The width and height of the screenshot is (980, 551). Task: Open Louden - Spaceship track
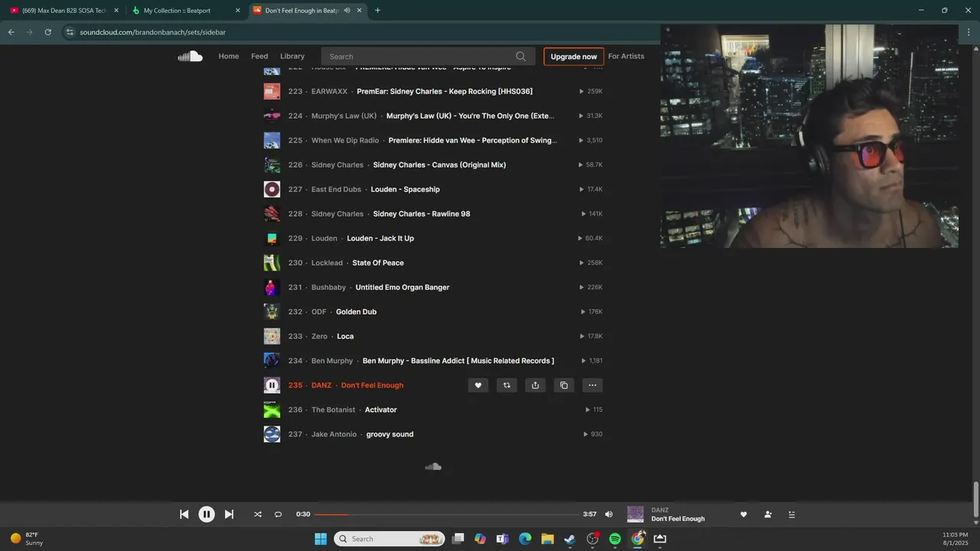tap(405, 189)
